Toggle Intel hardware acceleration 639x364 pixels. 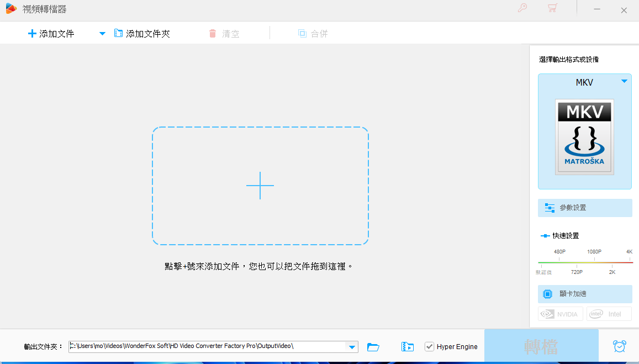pyautogui.click(x=609, y=314)
